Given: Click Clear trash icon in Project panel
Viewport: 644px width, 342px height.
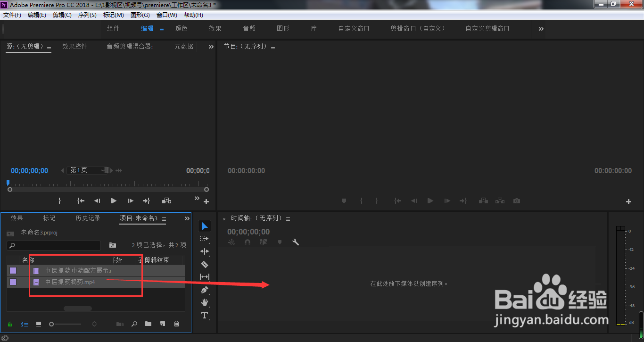Looking at the screenshot, I should pos(176,324).
